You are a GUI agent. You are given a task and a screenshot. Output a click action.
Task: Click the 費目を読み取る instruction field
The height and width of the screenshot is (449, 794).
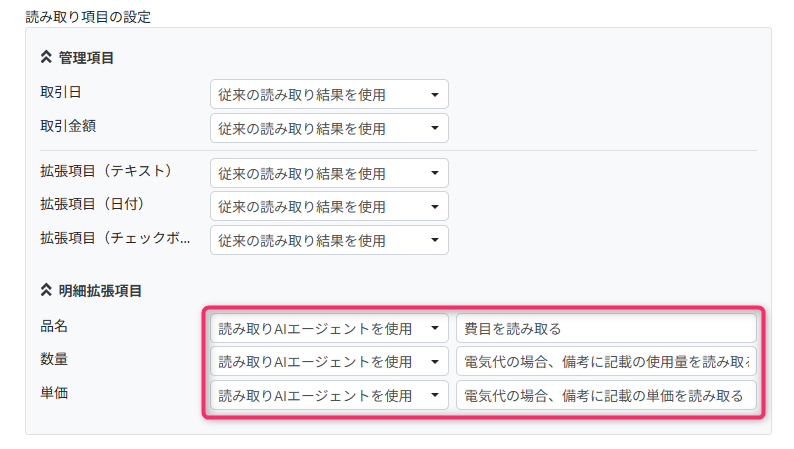pos(605,328)
